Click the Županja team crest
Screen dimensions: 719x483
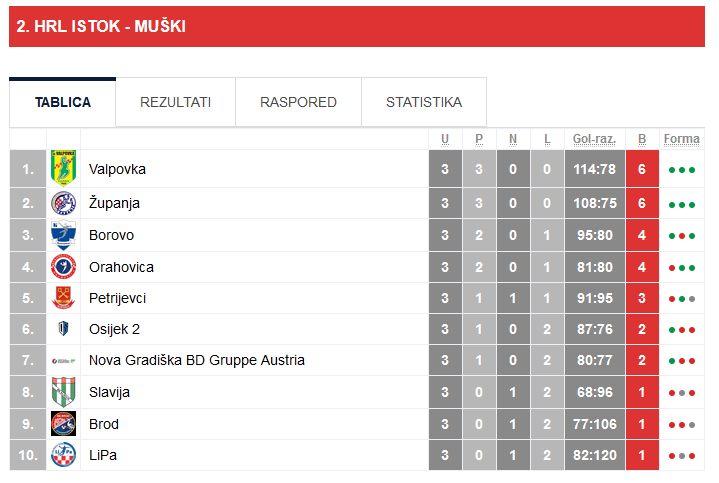(x=64, y=203)
